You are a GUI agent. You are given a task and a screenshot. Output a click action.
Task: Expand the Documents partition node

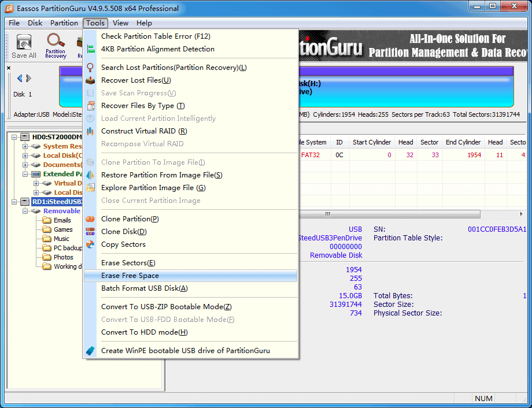point(25,165)
